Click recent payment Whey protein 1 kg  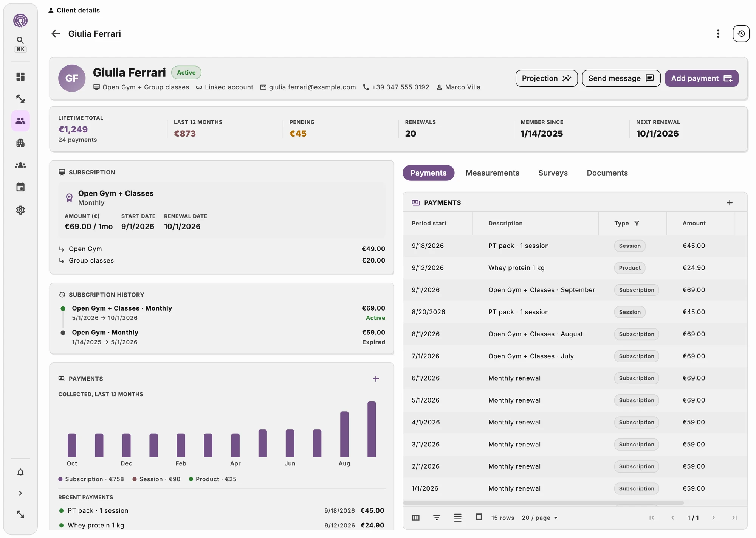[x=222, y=525]
